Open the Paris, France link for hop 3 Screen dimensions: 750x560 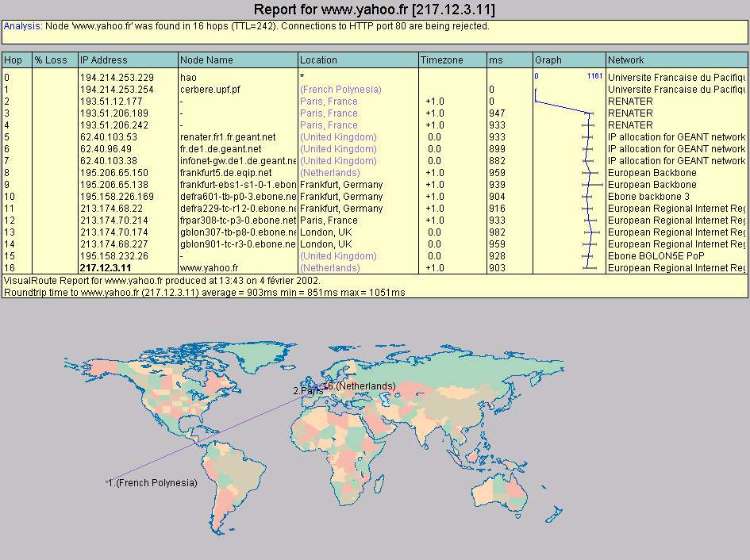click(x=329, y=113)
